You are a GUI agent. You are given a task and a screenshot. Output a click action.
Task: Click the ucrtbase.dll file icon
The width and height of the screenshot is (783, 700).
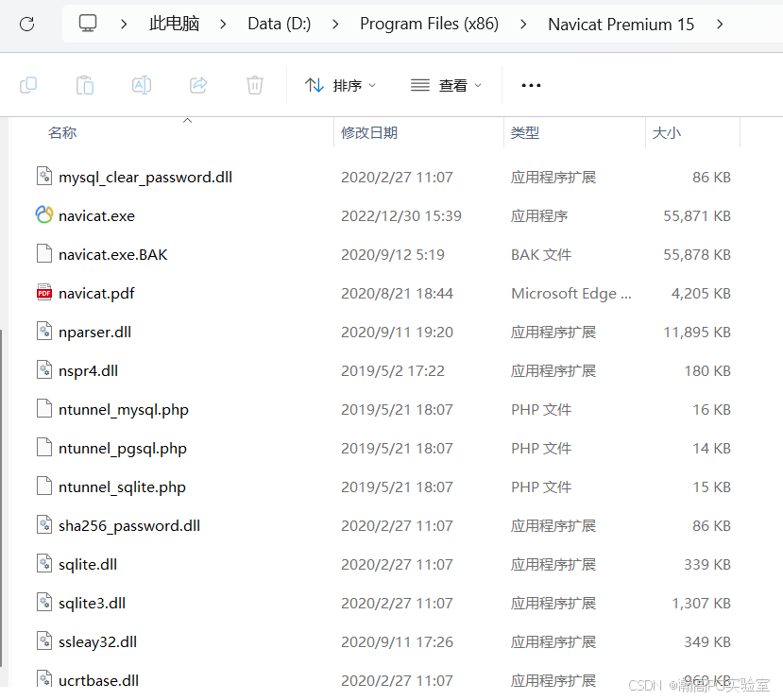coord(44,679)
